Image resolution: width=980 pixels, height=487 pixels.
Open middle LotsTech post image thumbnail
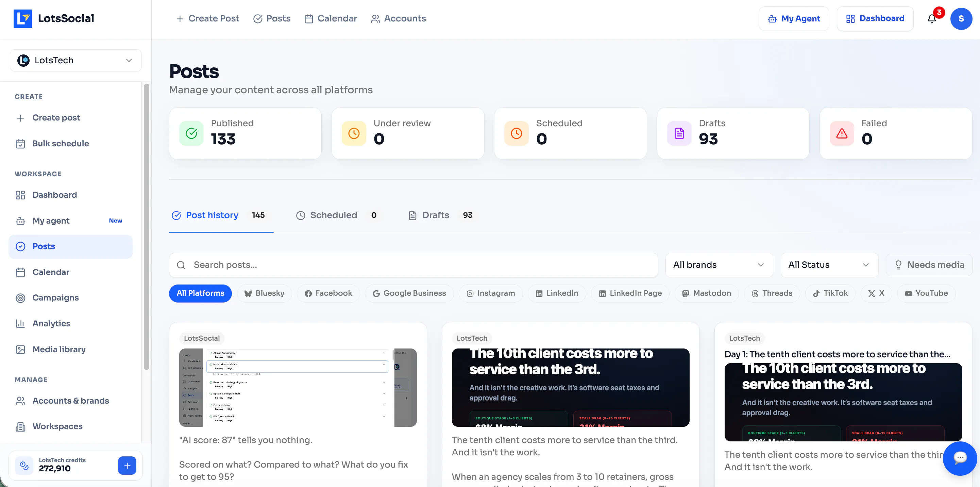click(x=570, y=387)
